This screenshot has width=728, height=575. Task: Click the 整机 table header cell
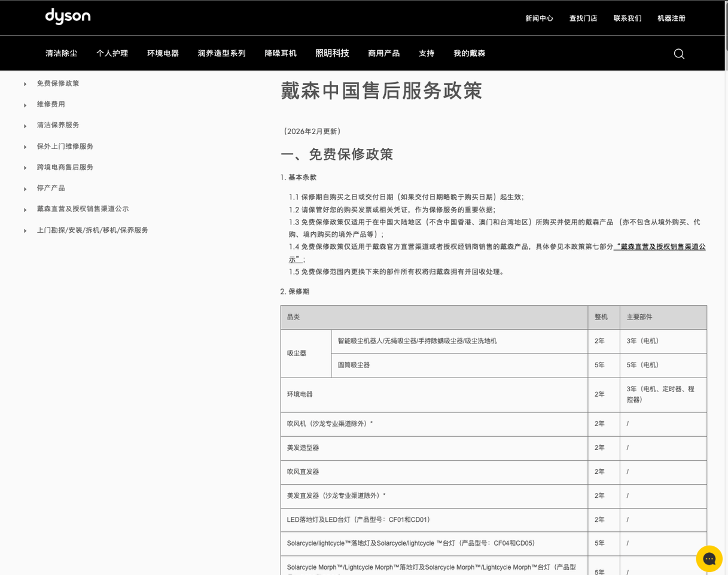pos(604,317)
